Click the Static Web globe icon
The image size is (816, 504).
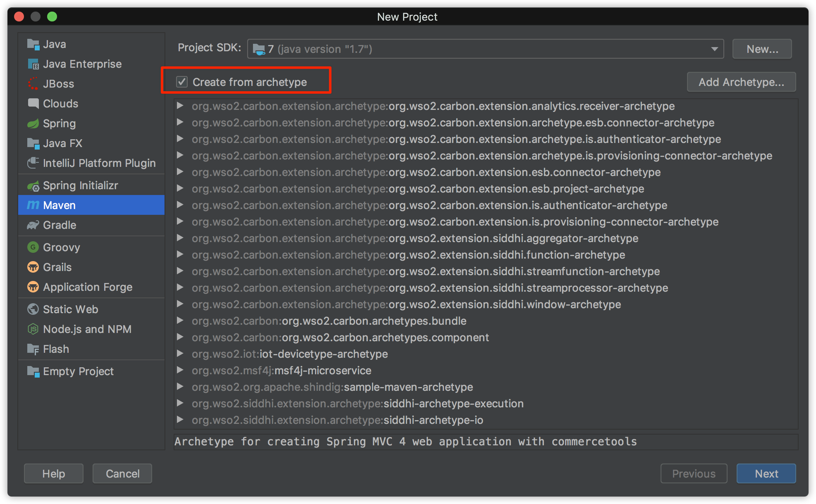tap(33, 309)
